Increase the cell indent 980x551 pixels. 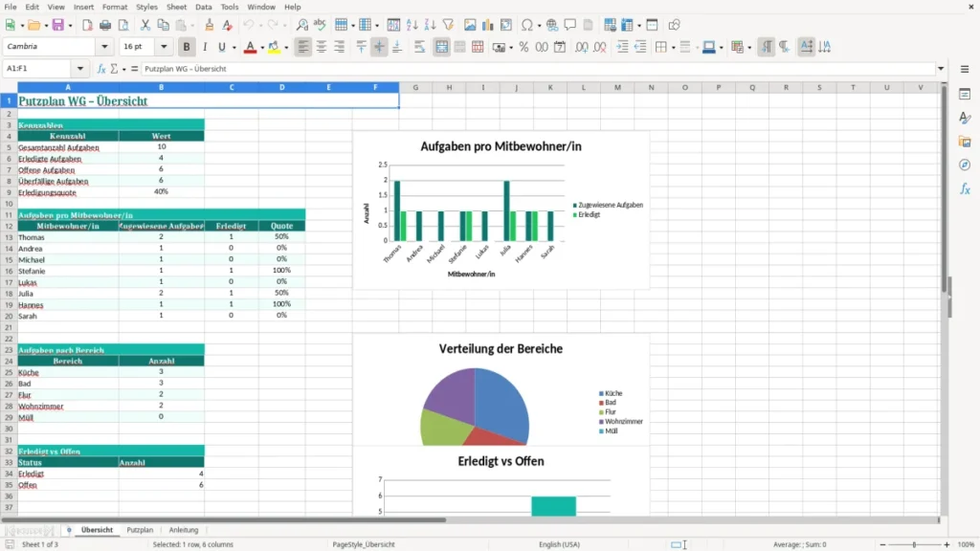click(x=622, y=47)
